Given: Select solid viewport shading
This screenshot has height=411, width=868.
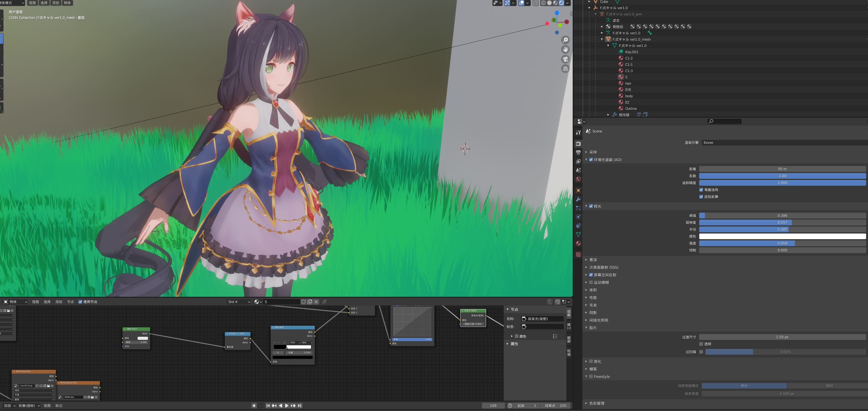Looking at the screenshot, I should click(x=549, y=3).
